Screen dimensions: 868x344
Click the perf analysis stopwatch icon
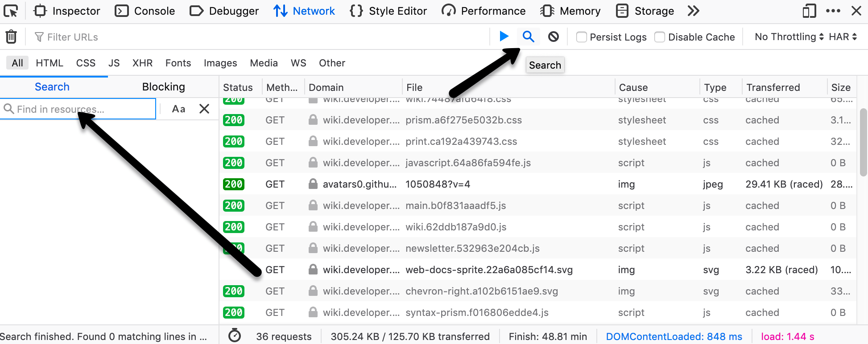tap(235, 336)
